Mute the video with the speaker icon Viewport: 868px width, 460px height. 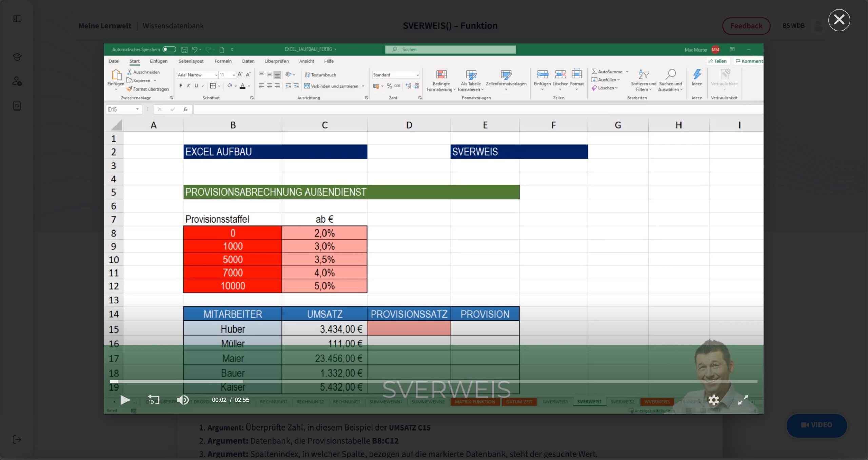183,400
